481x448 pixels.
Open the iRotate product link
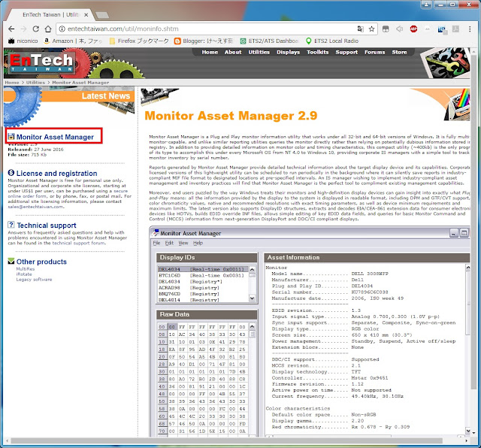pos(24,274)
